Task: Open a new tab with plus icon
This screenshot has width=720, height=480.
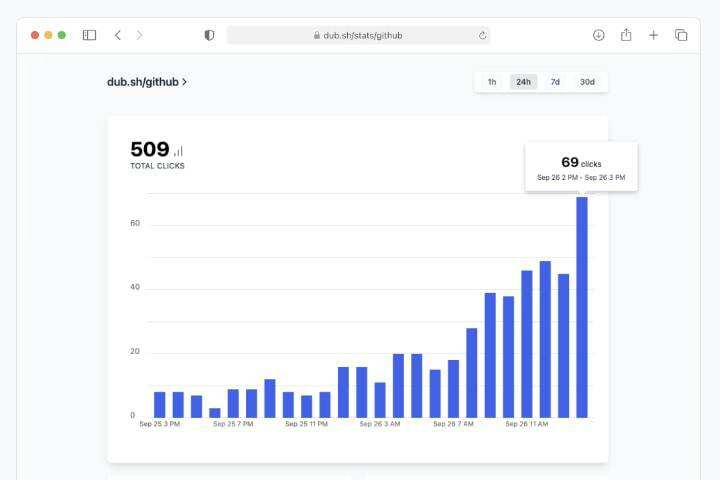Action: (653, 35)
